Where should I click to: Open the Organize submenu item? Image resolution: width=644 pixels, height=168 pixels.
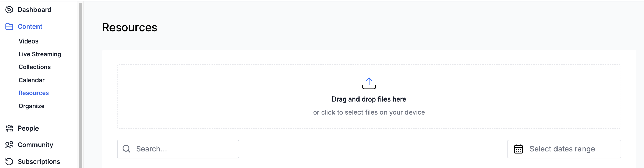(x=31, y=106)
